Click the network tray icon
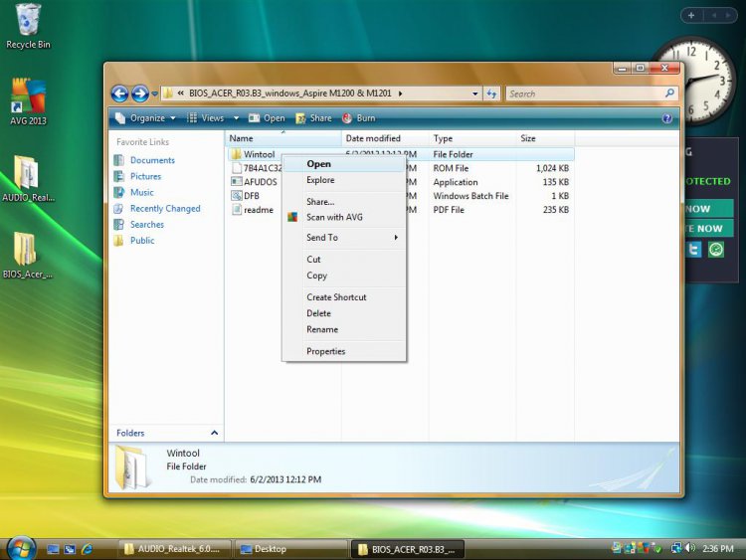746x560 pixels. (676, 548)
